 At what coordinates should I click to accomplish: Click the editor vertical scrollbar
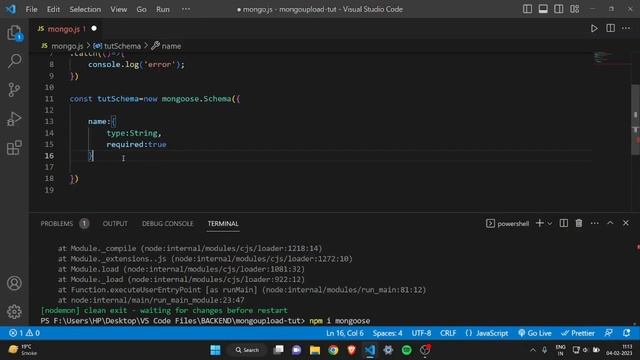(636, 120)
